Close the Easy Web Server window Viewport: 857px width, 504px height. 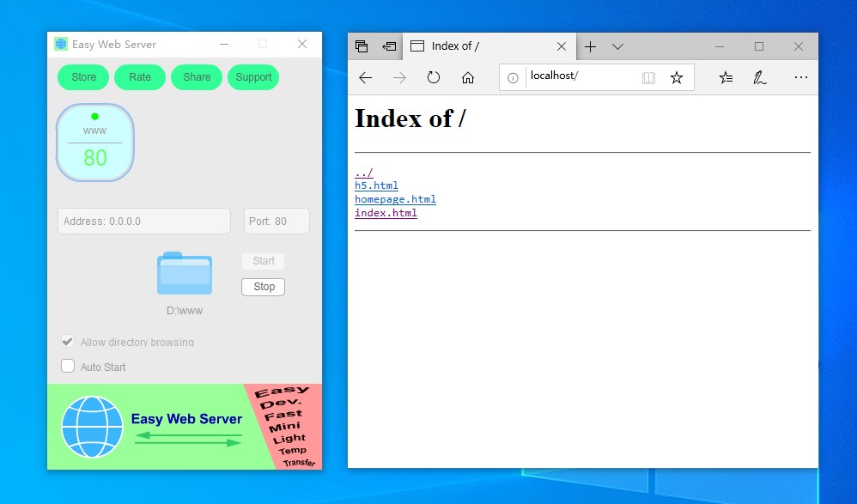pos(302,44)
